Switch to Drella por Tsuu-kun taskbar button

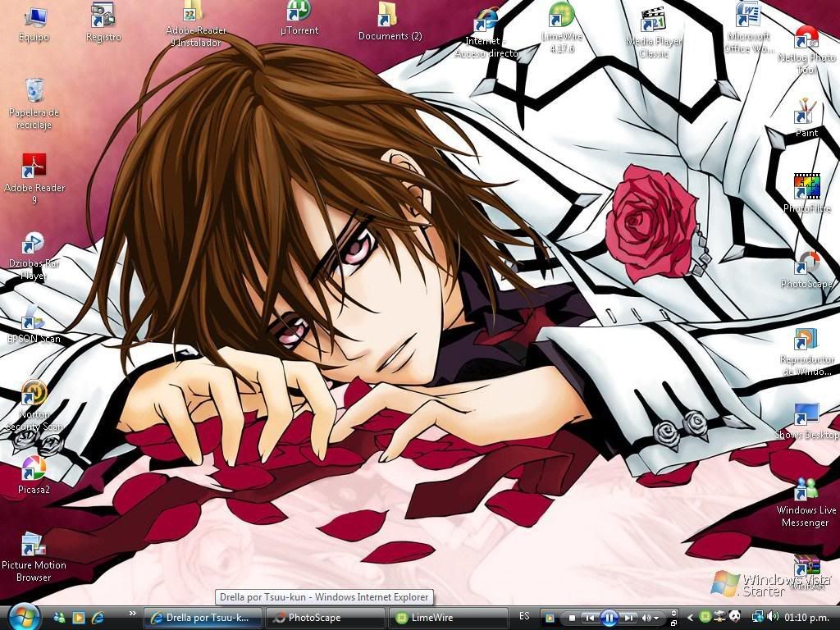pos(203,618)
